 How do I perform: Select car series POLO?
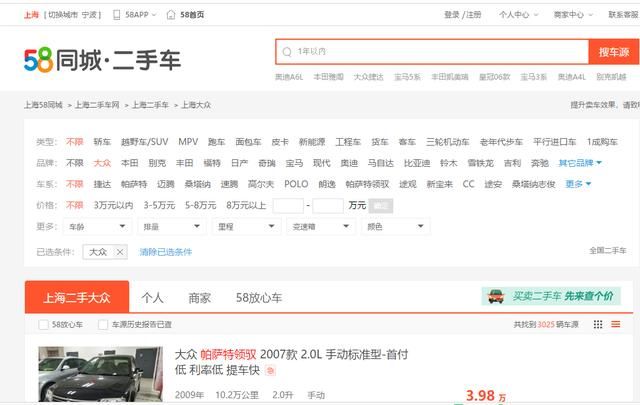coord(296,184)
